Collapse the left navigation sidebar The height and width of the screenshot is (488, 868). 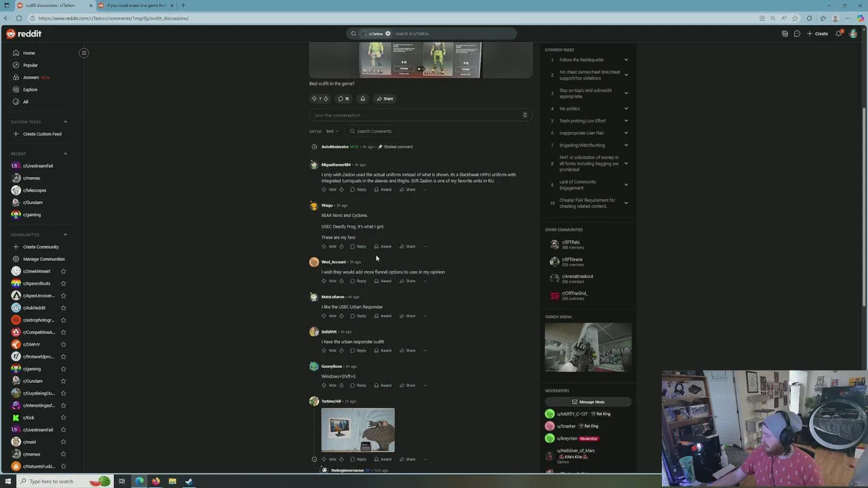[x=84, y=53]
